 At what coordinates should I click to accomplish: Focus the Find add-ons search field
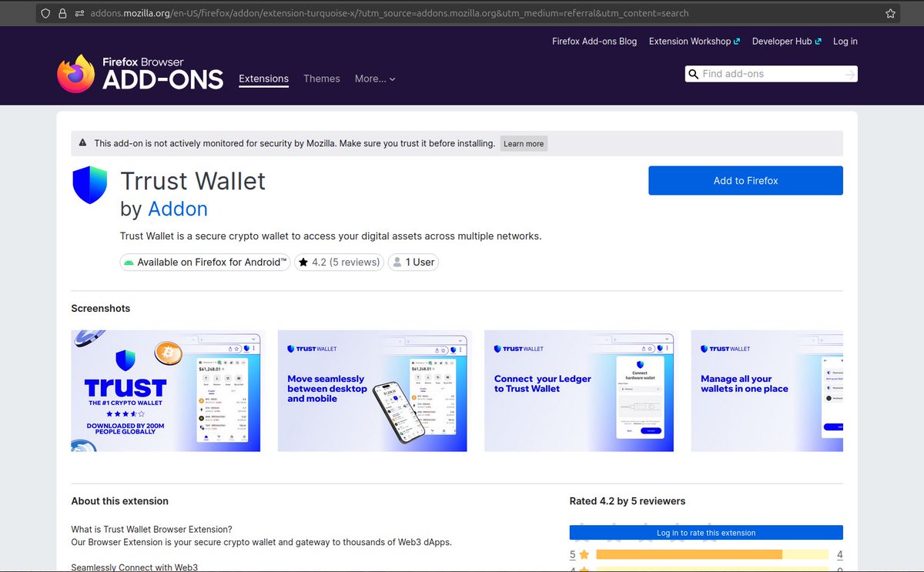click(771, 74)
